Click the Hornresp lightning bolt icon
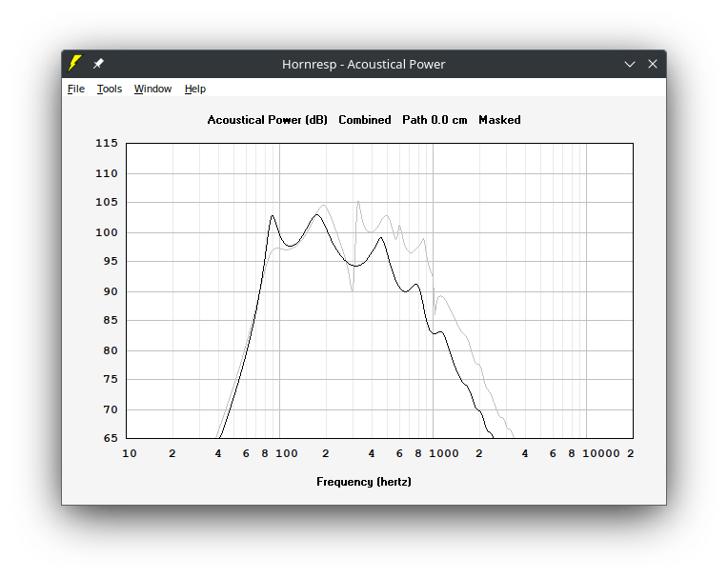The width and height of the screenshot is (728, 578). (74, 64)
